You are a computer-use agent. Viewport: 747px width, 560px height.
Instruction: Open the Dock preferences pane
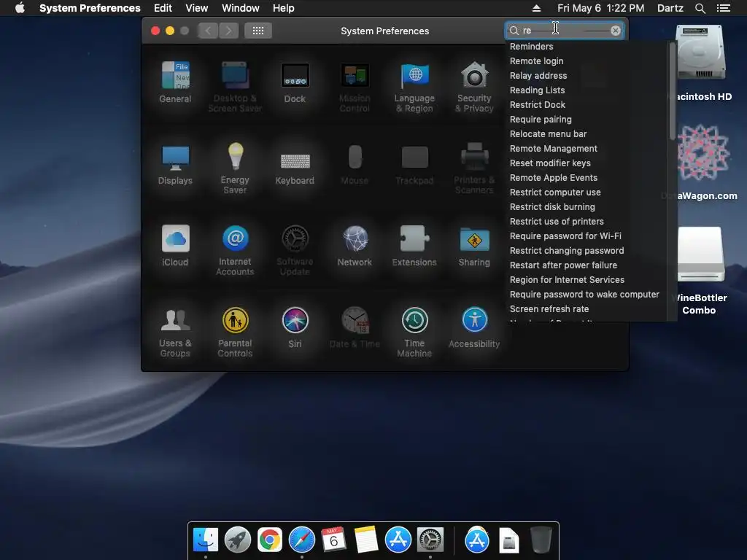pyautogui.click(x=295, y=82)
